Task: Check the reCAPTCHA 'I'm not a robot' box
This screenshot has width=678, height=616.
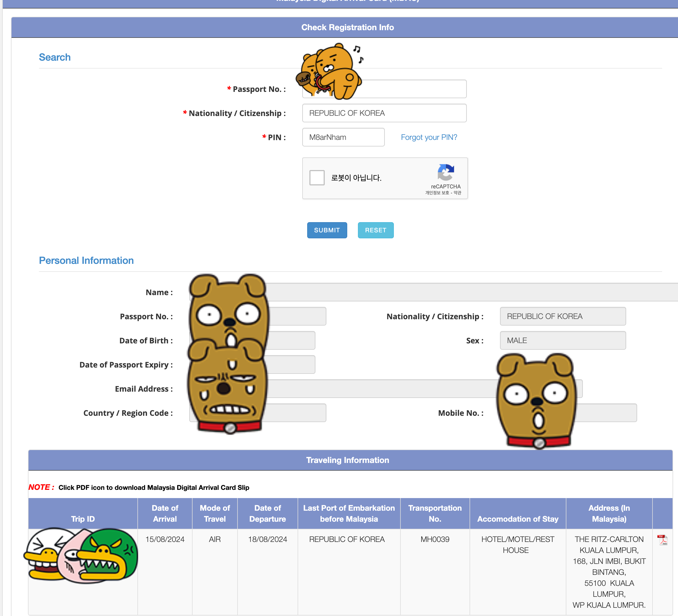Action: pyautogui.click(x=317, y=177)
